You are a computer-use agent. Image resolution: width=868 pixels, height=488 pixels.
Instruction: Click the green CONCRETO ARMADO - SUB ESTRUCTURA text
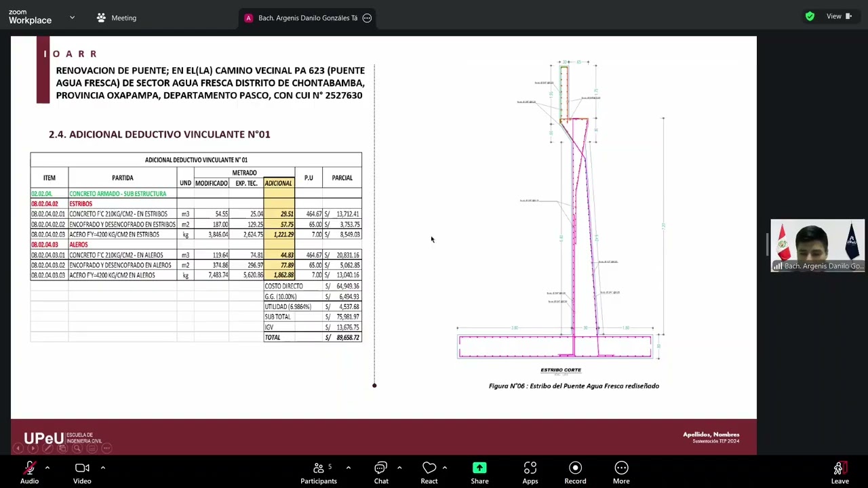[x=117, y=193]
